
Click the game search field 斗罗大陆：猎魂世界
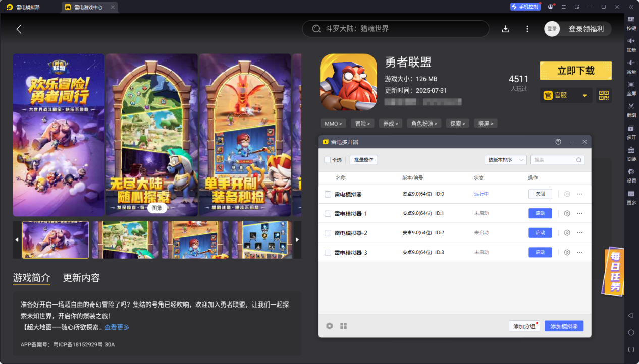[396, 29]
